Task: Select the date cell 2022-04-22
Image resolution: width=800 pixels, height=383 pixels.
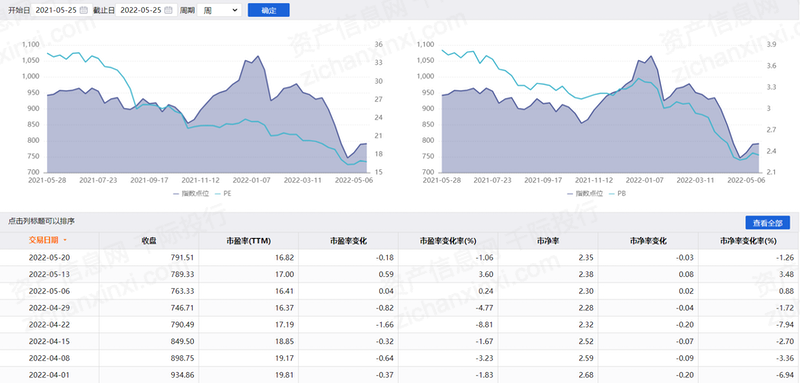Action: (x=49, y=324)
